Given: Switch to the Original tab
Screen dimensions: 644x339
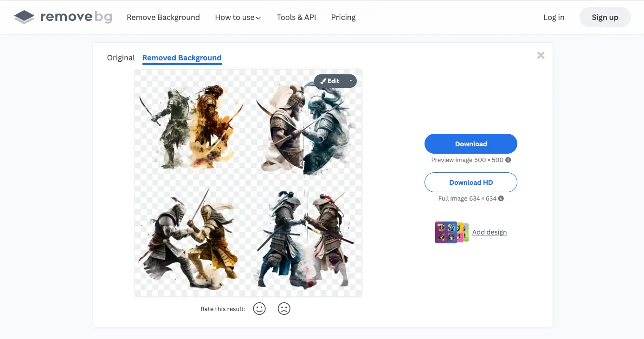Looking at the screenshot, I should pyautogui.click(x=121, y=58).
